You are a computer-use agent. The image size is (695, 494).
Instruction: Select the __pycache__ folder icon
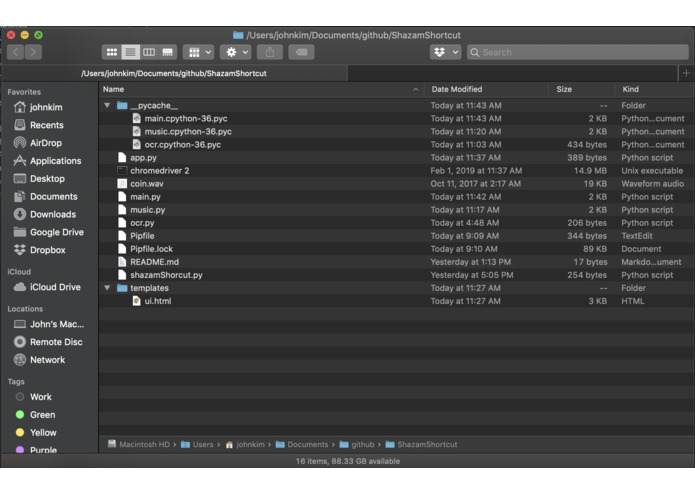[122, 105]
